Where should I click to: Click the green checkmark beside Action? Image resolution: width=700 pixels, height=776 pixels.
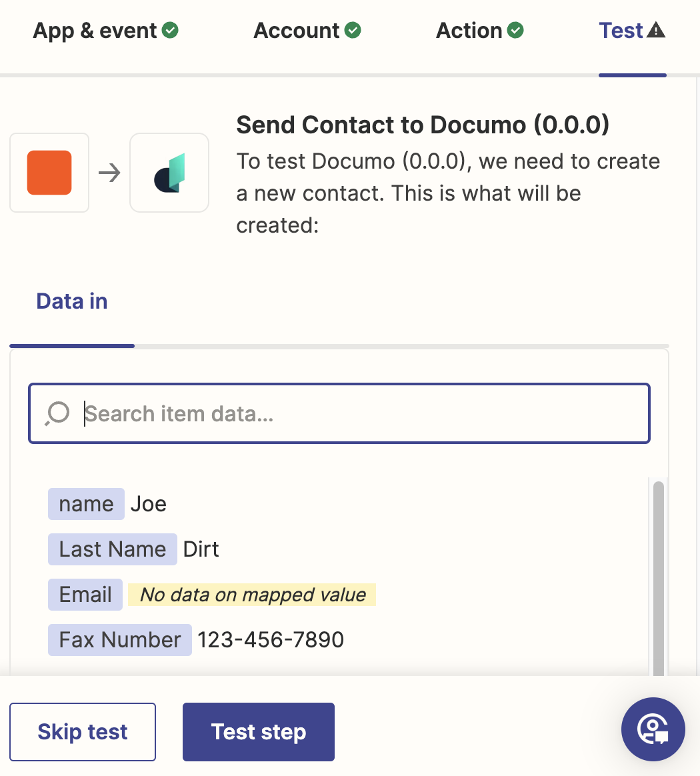(x=515, y=30)
